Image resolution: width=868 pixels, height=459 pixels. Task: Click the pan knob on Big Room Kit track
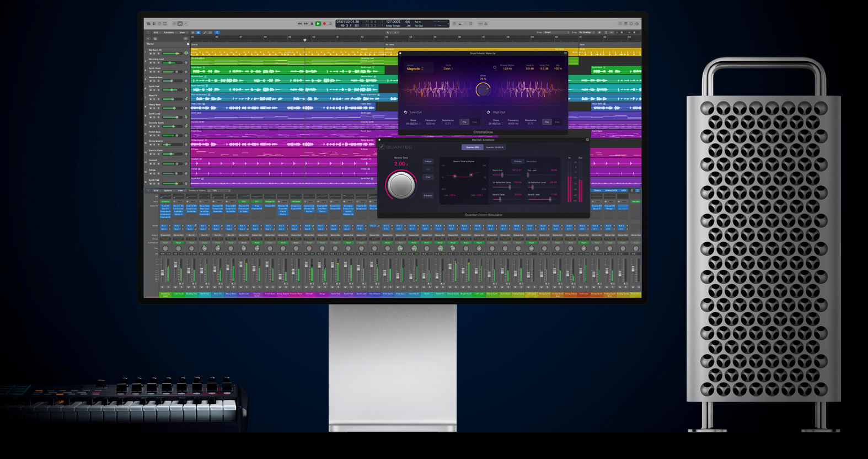(186, 54)
